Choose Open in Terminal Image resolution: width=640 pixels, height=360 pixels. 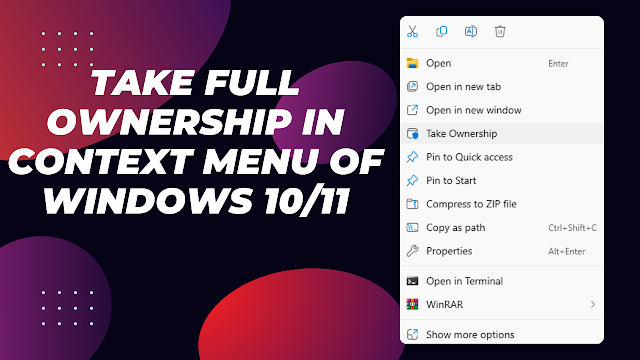[502, 281]
